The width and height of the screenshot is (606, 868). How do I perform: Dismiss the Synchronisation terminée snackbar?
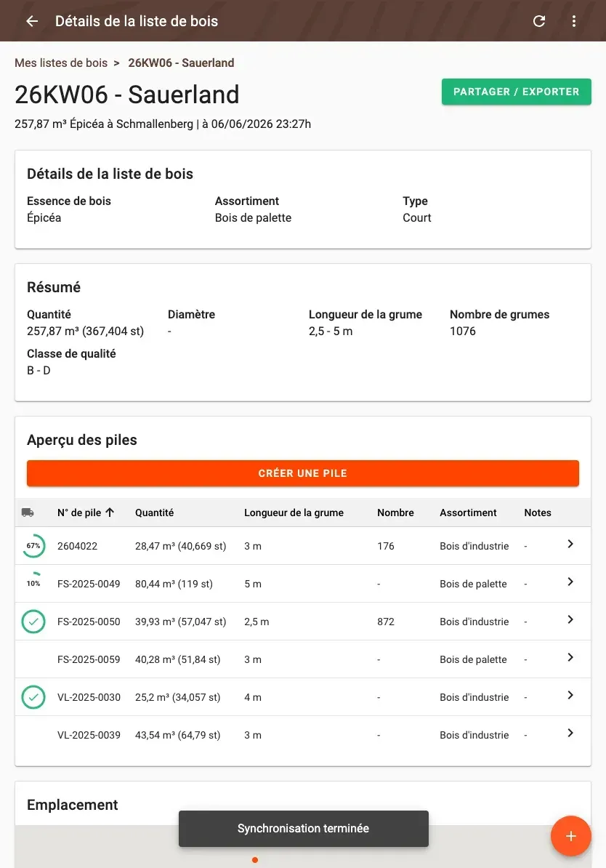(x=303, y=829)
